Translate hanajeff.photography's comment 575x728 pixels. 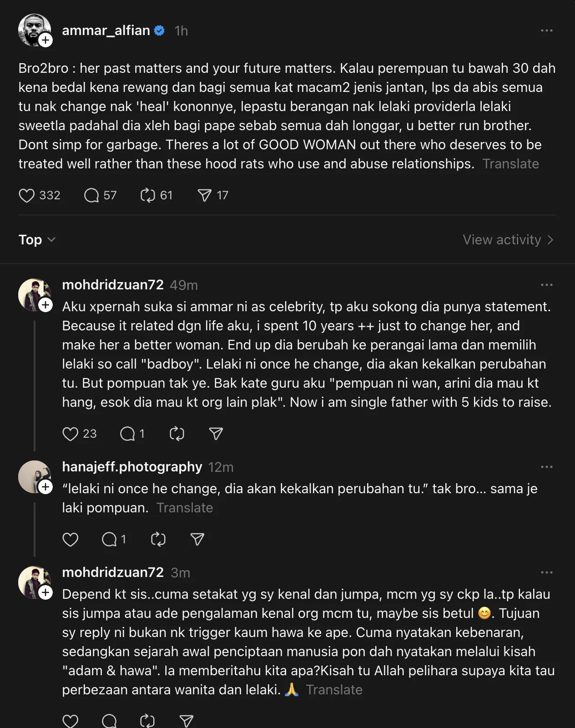[185, 508]
